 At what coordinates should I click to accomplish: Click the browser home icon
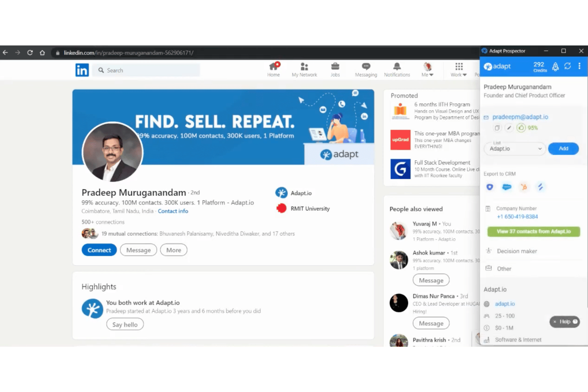[42, 52]
